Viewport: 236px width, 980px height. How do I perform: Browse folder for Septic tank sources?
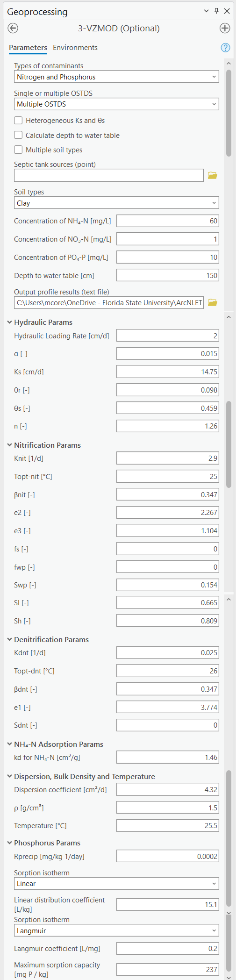pos(213,176)
